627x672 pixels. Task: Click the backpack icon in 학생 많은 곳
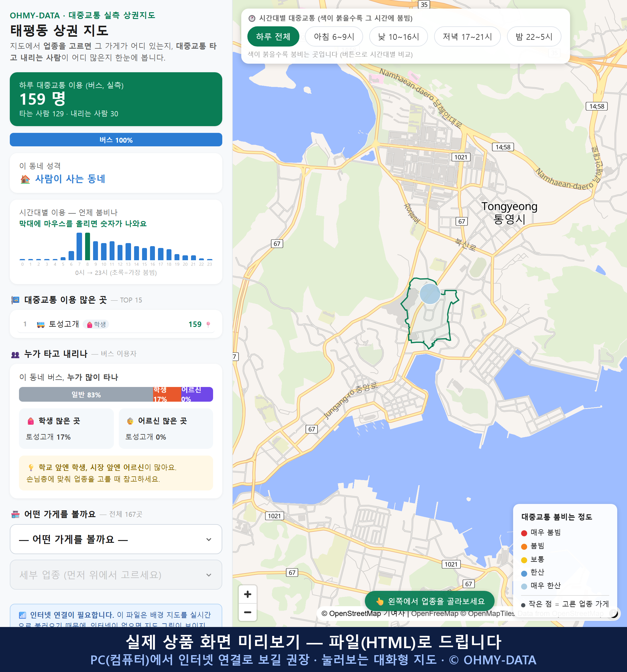pos(31,421)
